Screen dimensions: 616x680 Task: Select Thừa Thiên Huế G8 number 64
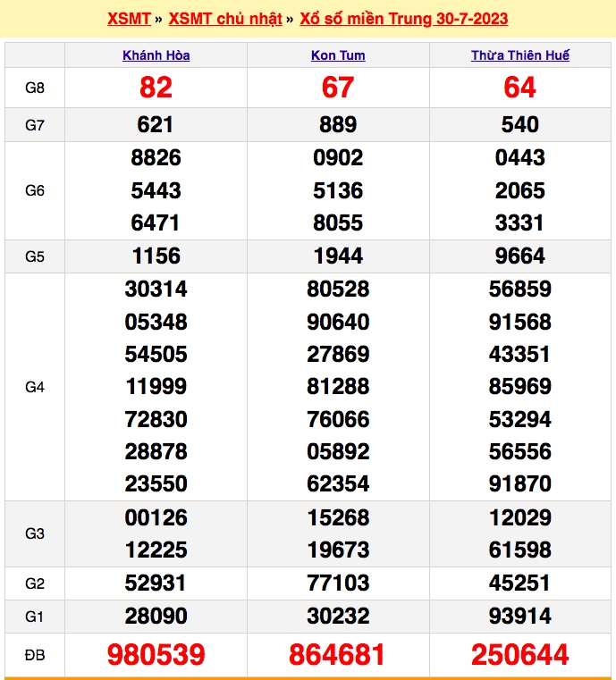coord(519,88)
